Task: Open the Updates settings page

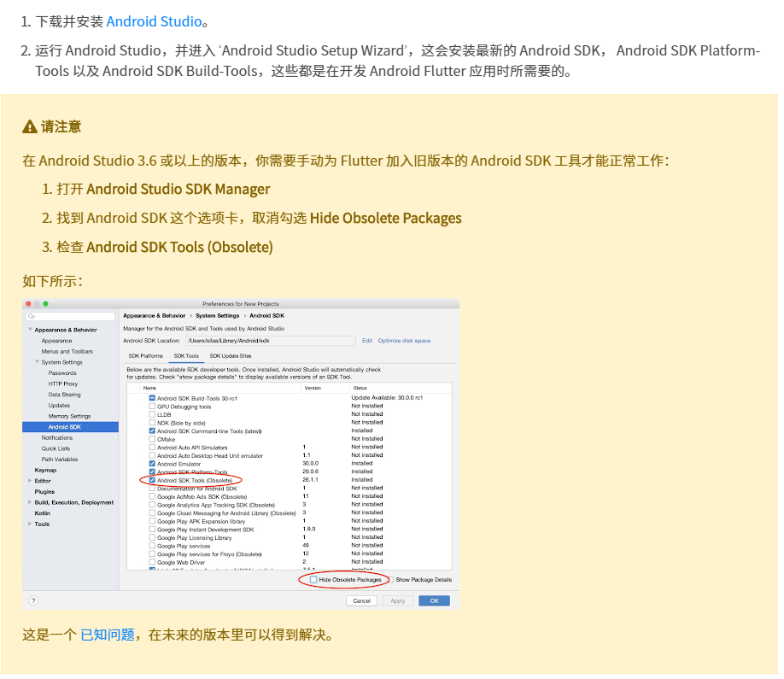Action: tap(59, 406)
